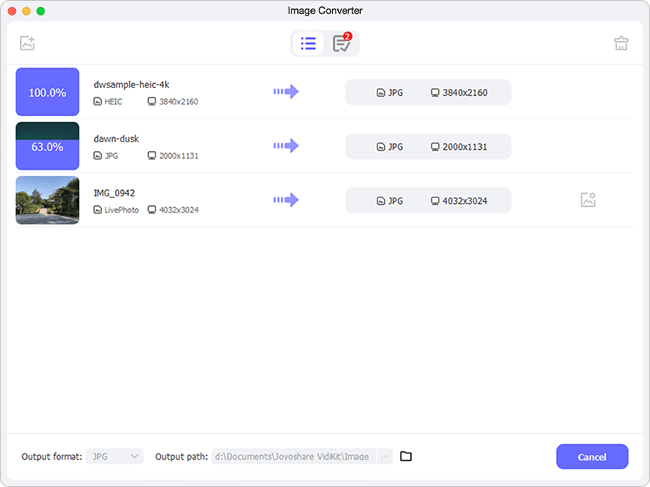Open output settings for dwsample-heic-4k JPG 3840x2160
The width and height of the screenshot is (650, 487).
[428, 92]
